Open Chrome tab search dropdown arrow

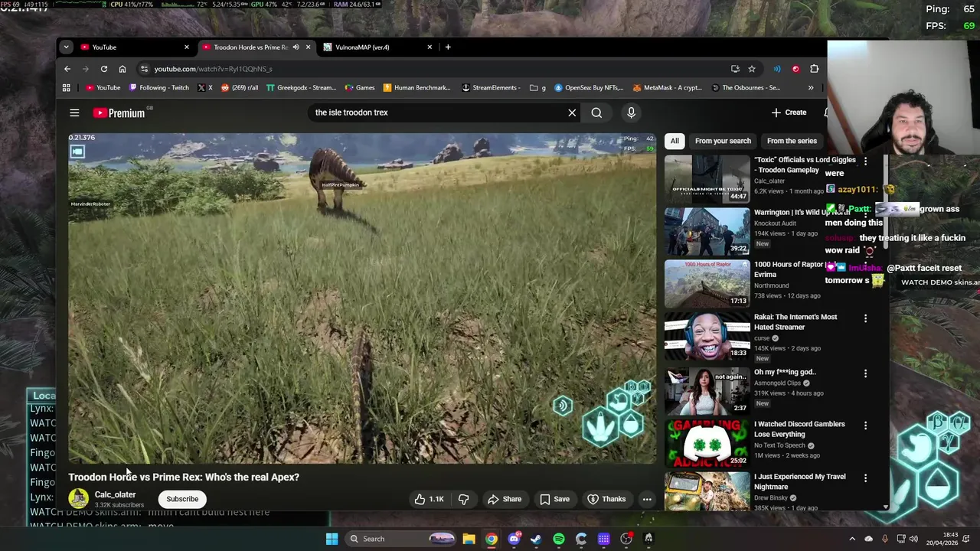[66, 47]
